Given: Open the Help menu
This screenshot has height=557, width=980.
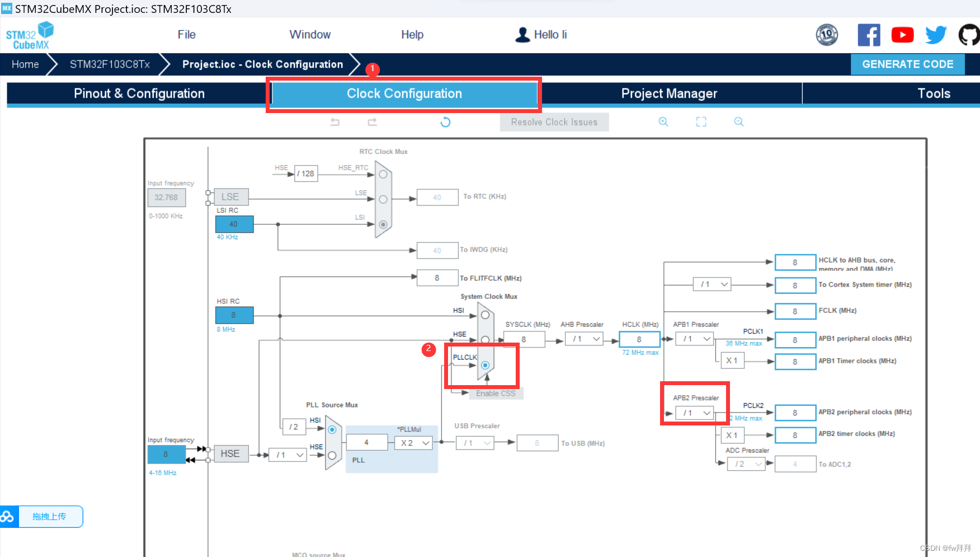Looking at the screenshot, I should point(412,35).
